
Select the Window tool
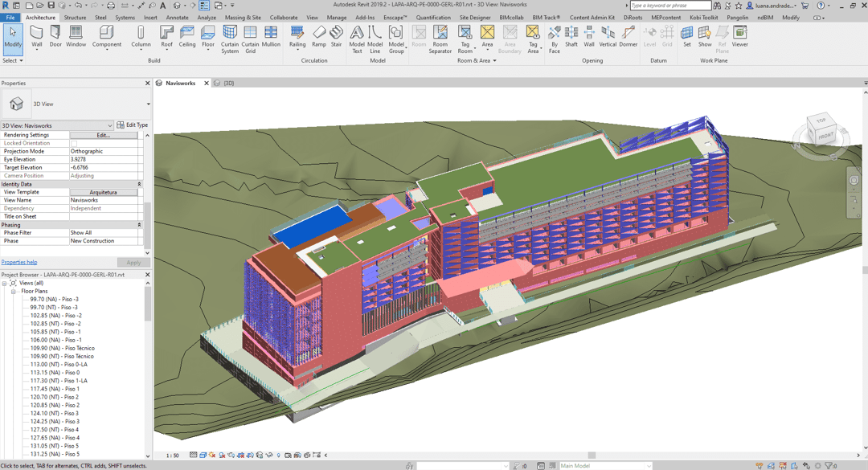(x=76, y=36)
